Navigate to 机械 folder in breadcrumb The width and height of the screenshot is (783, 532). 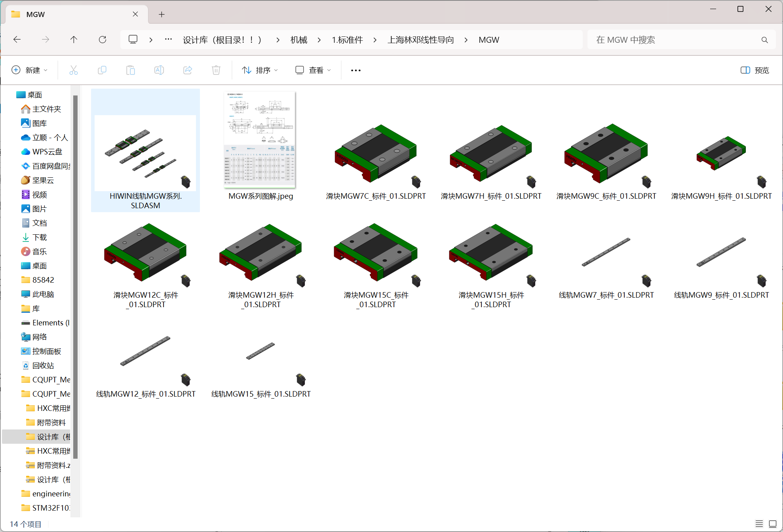coord(299,40)
